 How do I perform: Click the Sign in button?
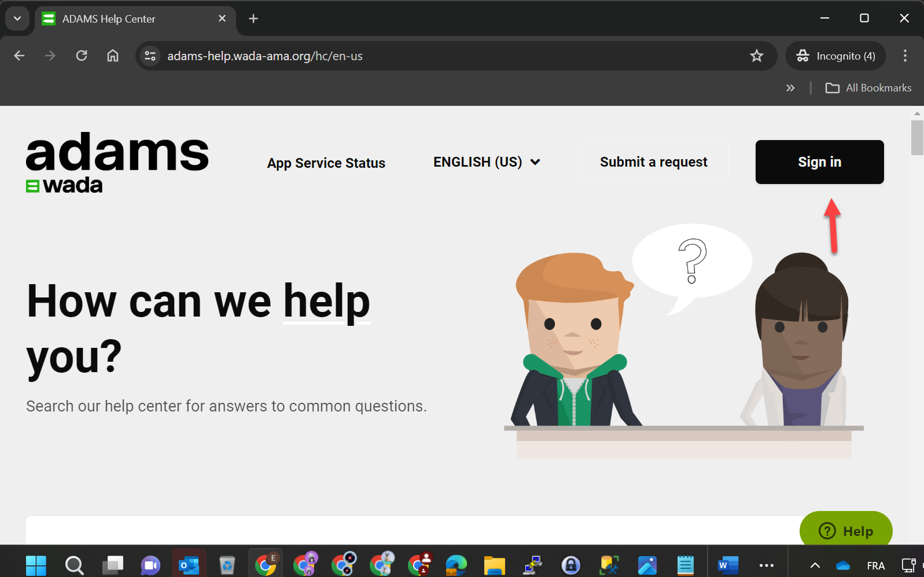[819, 162]
